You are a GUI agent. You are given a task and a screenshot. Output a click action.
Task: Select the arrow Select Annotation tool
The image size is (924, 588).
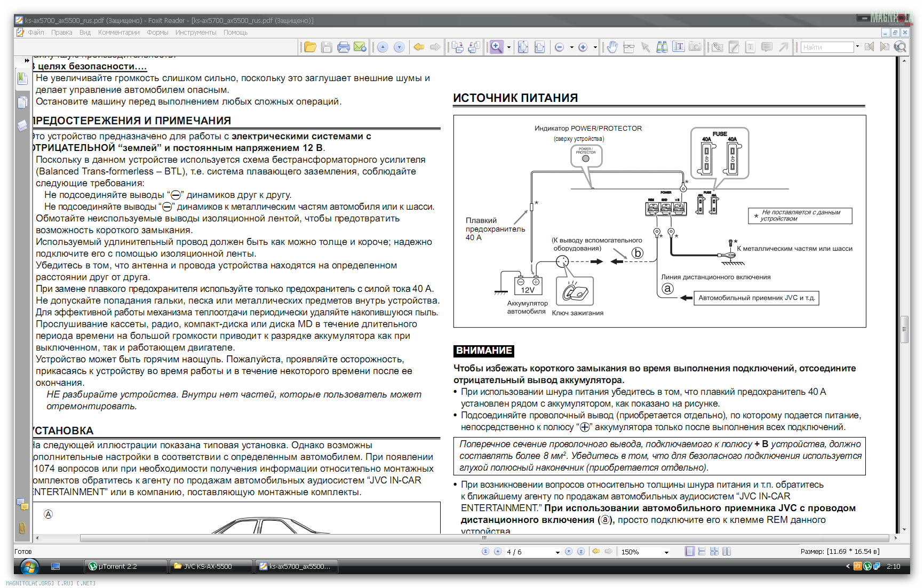click(x=646, y=47)
